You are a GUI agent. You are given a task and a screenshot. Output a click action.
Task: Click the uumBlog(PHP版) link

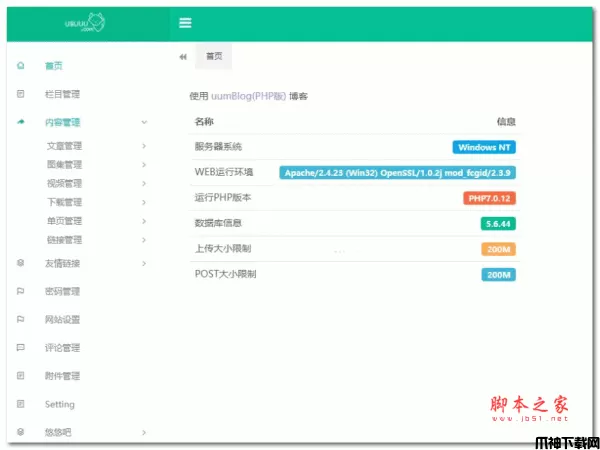[x=248, y=97]
